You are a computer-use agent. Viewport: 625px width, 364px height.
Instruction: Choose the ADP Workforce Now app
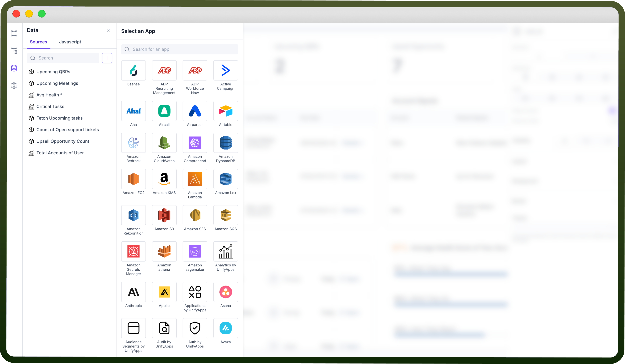click(195, 70)
